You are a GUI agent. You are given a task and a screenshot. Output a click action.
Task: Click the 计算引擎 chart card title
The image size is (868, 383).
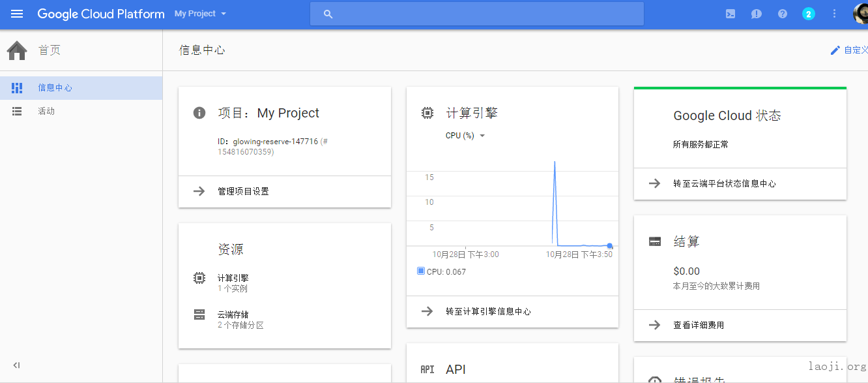coord(472,113)
